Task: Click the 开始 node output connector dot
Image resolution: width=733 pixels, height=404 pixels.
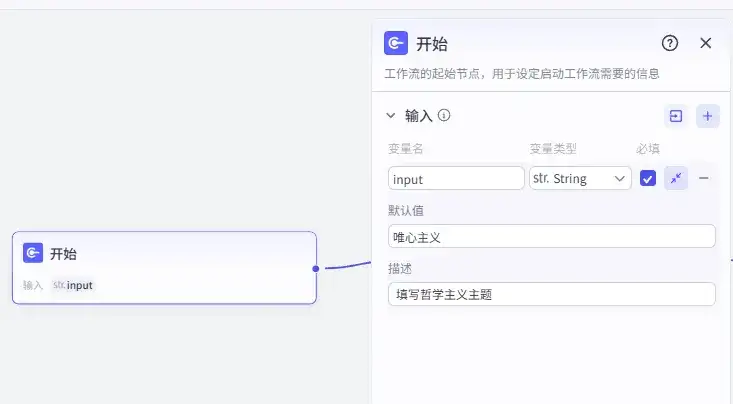Action: [x=316, y=268]
